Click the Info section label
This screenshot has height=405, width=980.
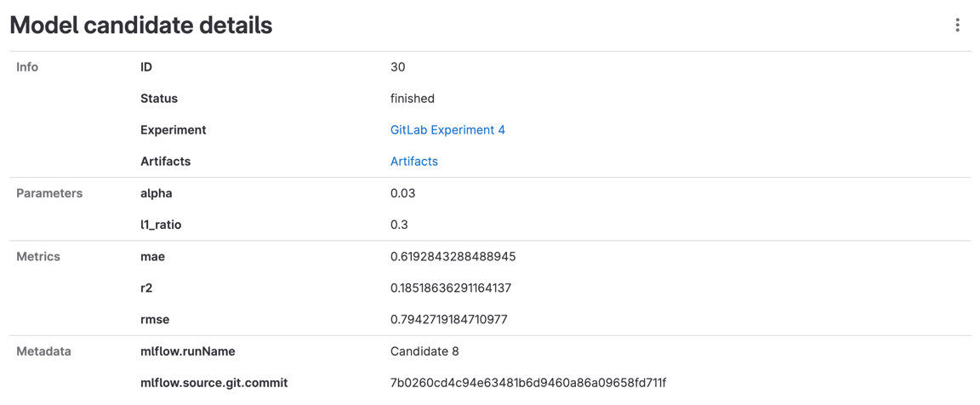point(27,67)
